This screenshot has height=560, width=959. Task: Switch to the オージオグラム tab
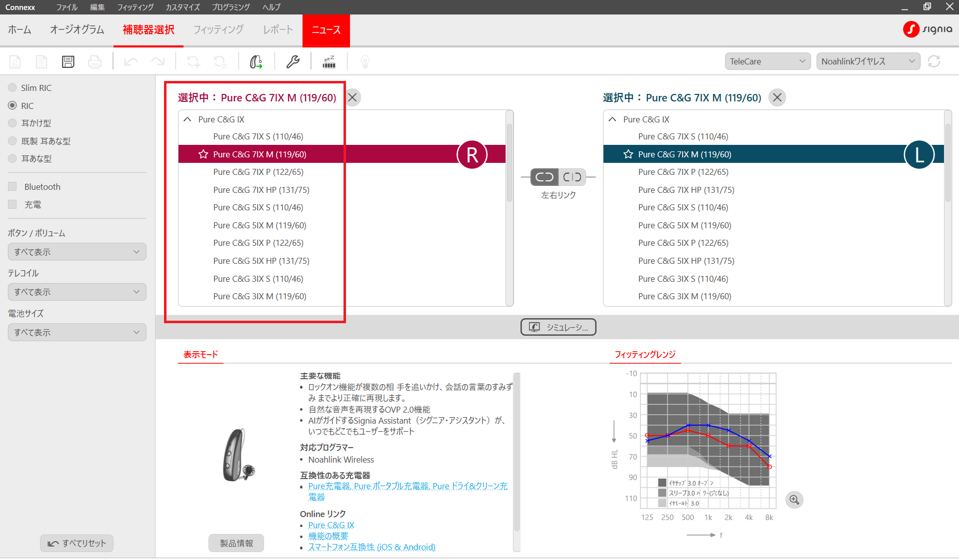pos(77,30)
